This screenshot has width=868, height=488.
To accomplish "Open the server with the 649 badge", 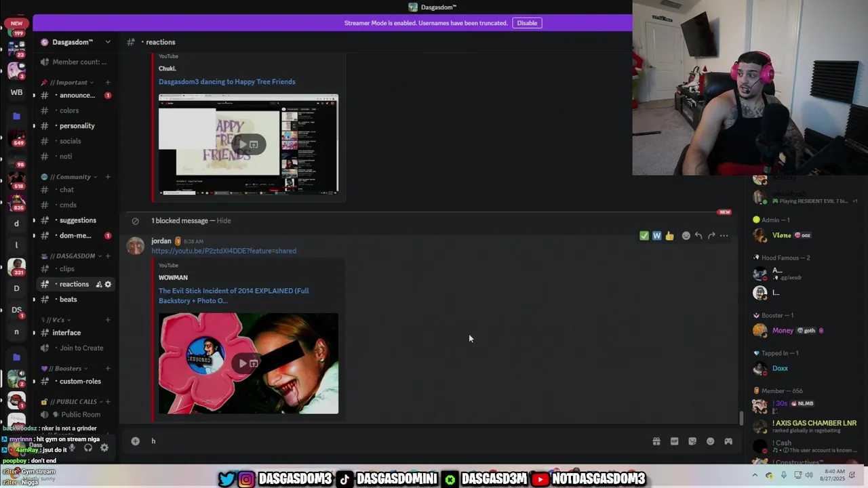I will [x=16, y=138].
